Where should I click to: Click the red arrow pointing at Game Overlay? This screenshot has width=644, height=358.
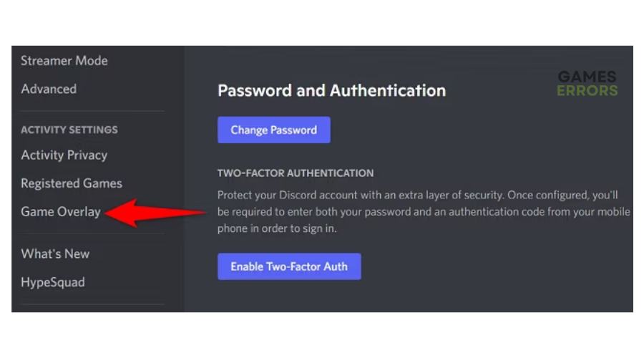[155, 213]
